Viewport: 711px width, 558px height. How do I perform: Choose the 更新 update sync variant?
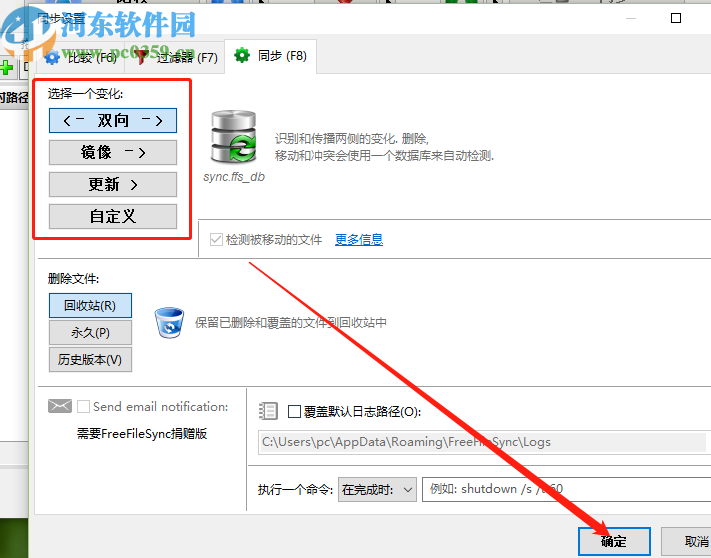pos(113,184)
